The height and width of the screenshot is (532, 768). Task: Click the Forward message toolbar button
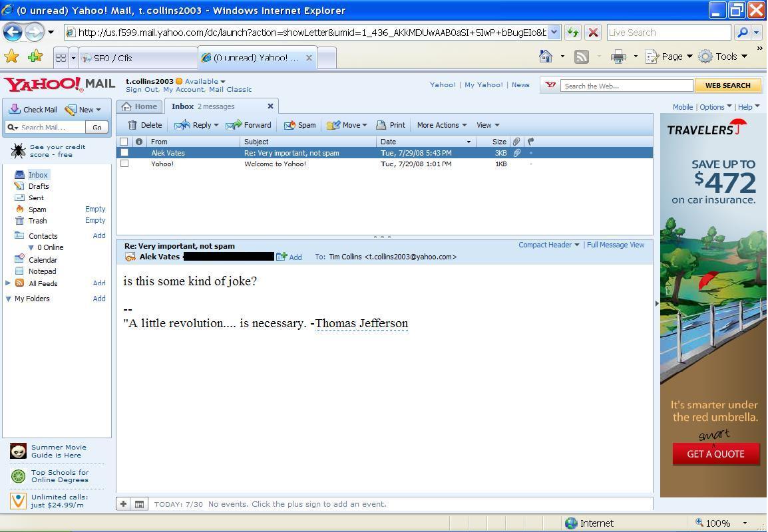coord(248,125)
